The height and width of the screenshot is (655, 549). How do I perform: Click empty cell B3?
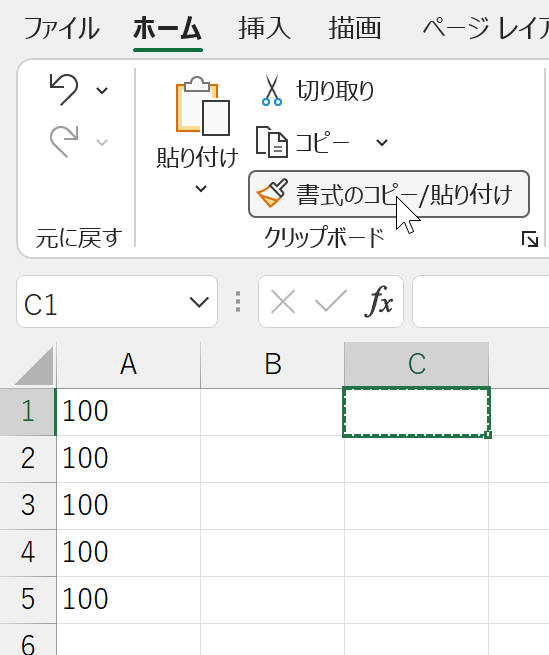272,506
